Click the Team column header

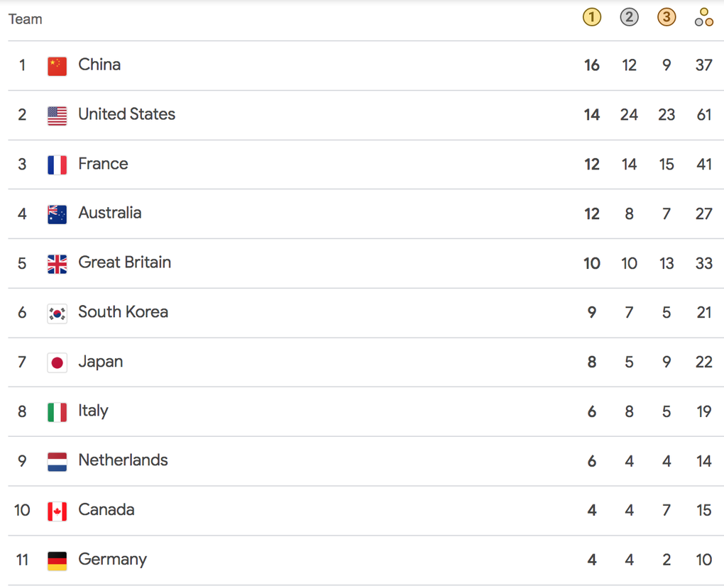(x=26, y=19)
